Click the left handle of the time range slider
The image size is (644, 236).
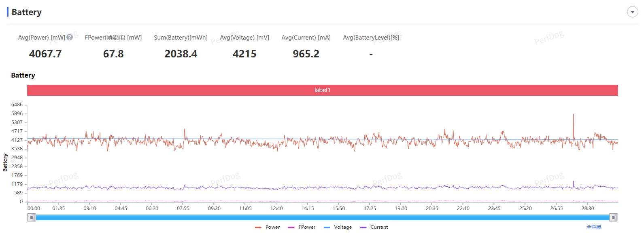point(32,217)
